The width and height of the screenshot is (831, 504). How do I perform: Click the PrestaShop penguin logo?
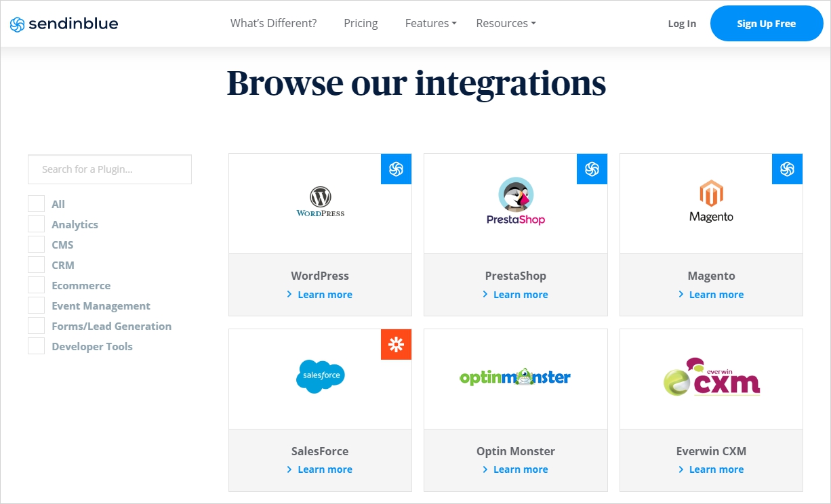(515, 202)
